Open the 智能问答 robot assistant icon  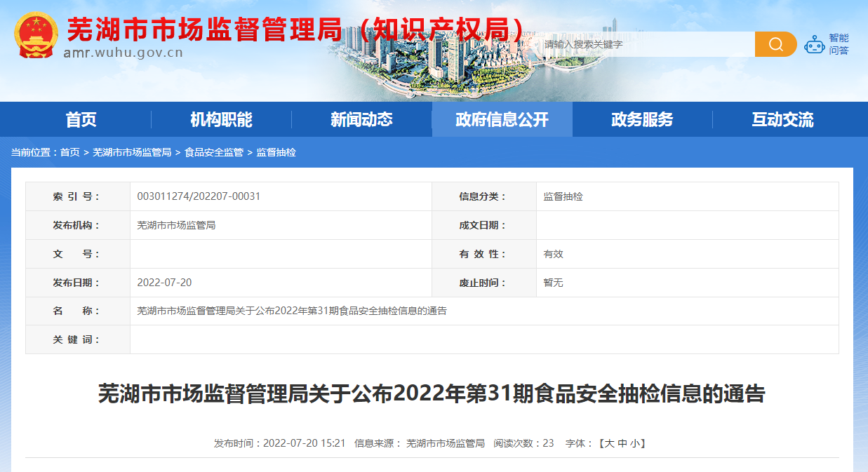coord(814,45)
